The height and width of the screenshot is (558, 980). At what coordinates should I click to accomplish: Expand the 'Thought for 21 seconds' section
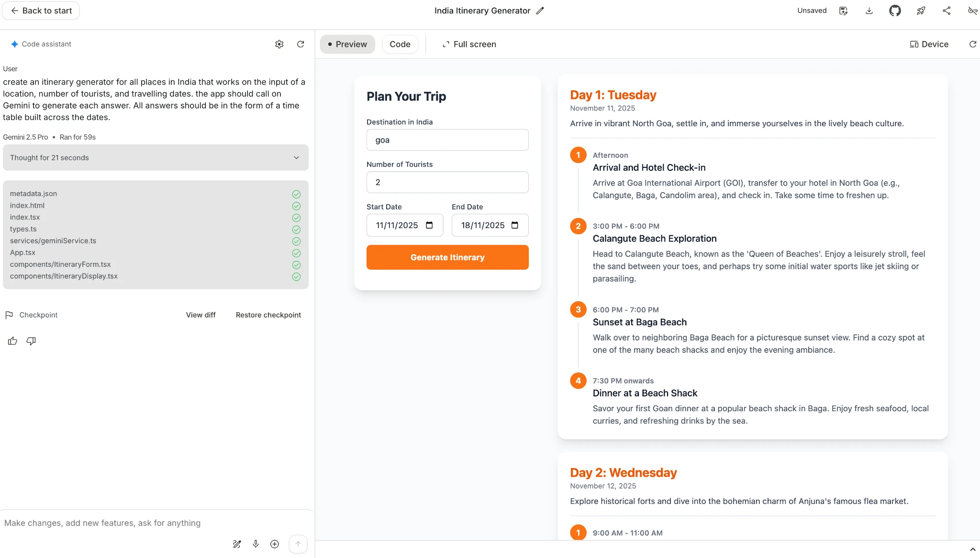click(x=156, y=158)
